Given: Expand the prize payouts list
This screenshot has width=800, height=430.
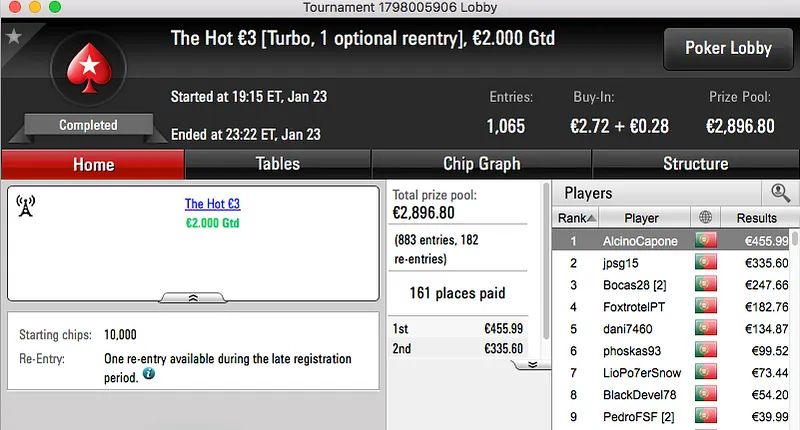Looking at the screenshot, I should click(533, 365).
